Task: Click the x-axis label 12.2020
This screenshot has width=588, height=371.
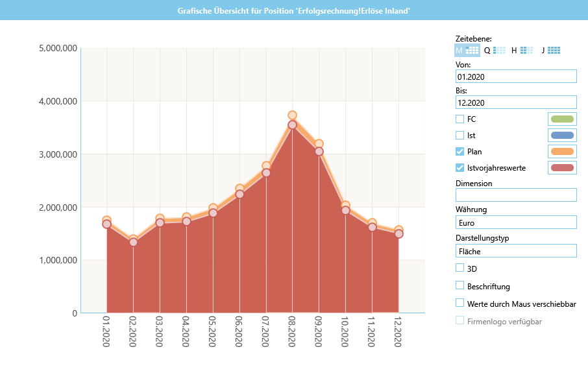Action: coord(398,331)
